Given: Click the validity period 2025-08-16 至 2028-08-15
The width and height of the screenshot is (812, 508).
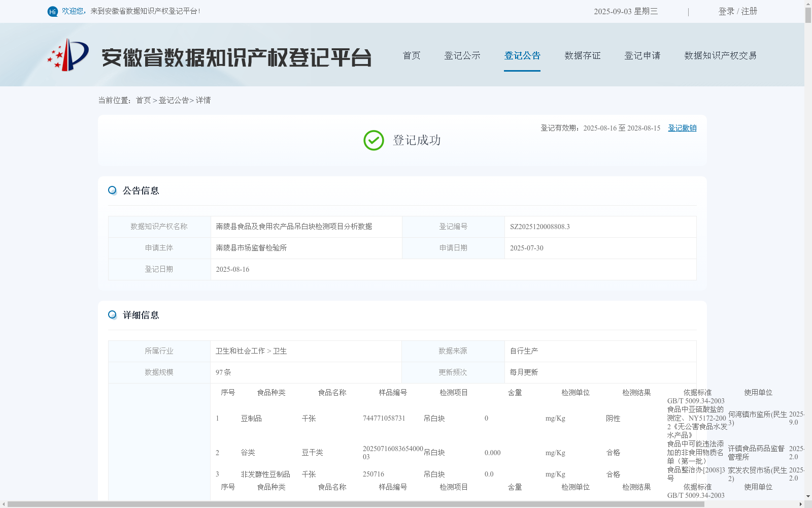Looking at the screenshot, I should [x=622, y=128].
